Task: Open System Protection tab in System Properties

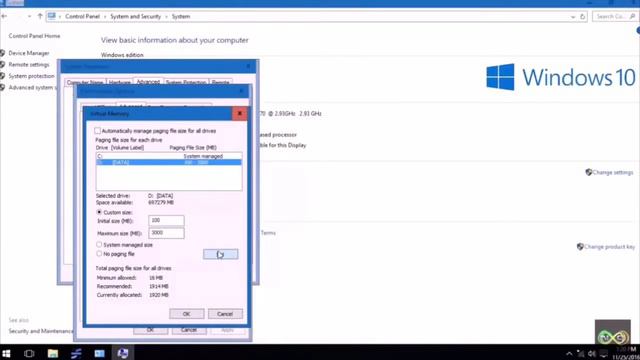Action: tap(186, 82)
